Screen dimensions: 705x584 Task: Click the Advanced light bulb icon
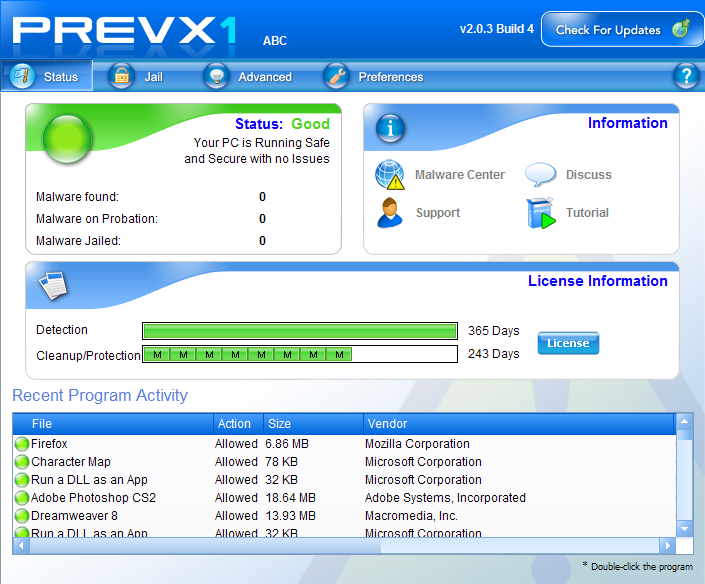coord(216,76)
